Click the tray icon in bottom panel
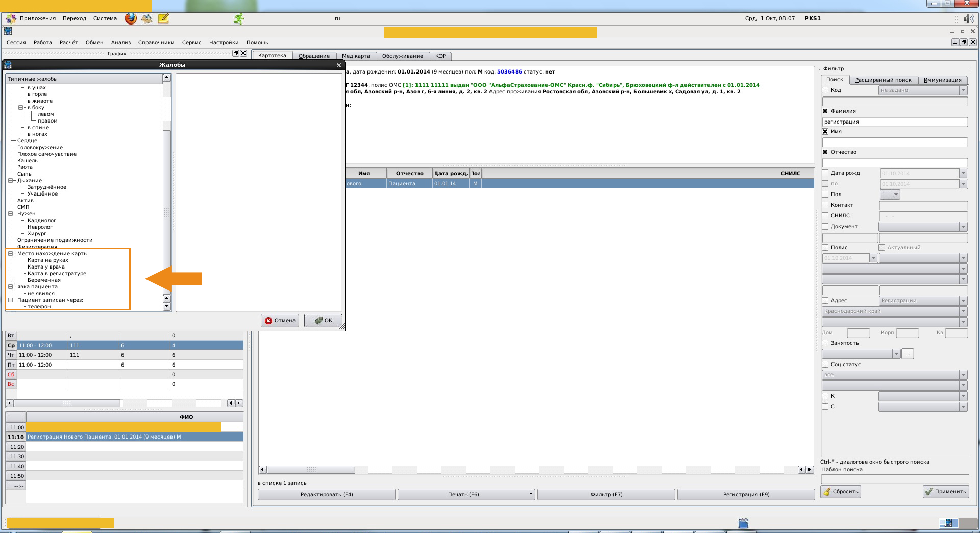 click(x=743, y=523)
